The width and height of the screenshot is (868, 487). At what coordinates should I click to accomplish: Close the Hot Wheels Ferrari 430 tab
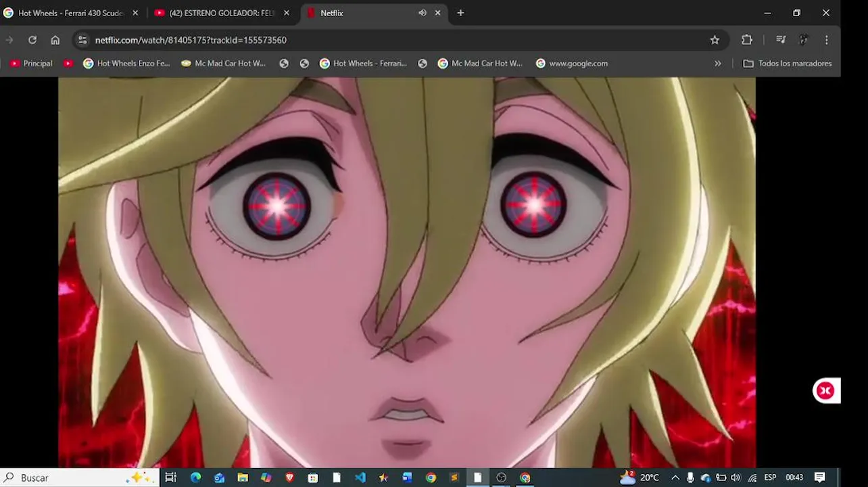coord(135,13)
